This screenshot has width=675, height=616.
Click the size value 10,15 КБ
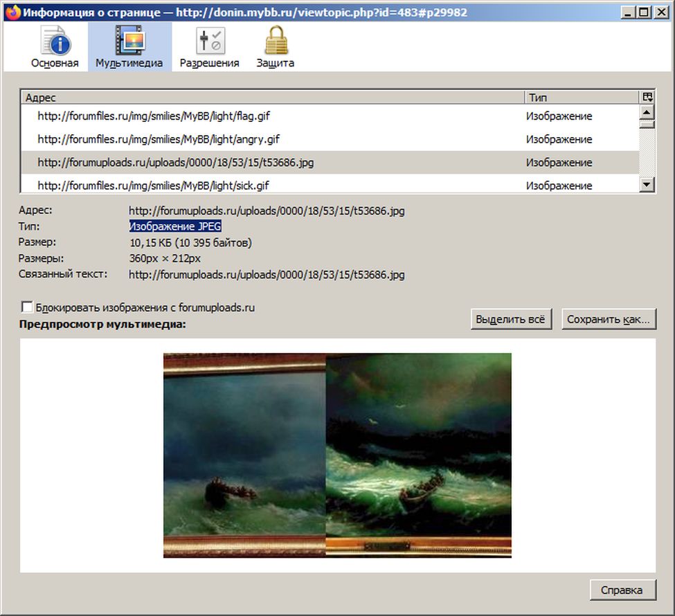pyautogui.click(x=190, y=242)
